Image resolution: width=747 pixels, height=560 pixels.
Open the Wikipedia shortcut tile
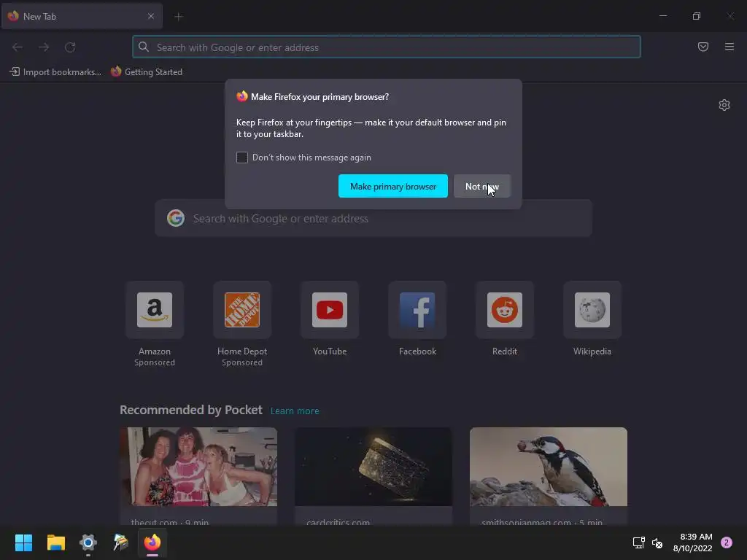coord(592,310)
